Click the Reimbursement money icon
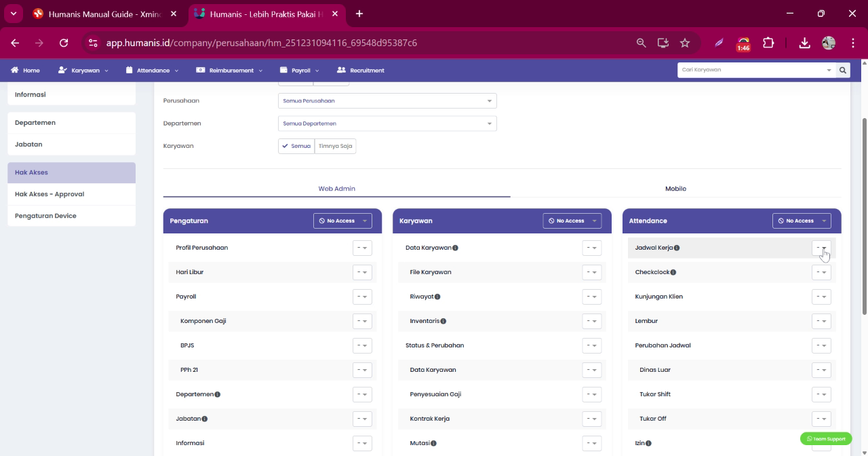 click(200, 70)
